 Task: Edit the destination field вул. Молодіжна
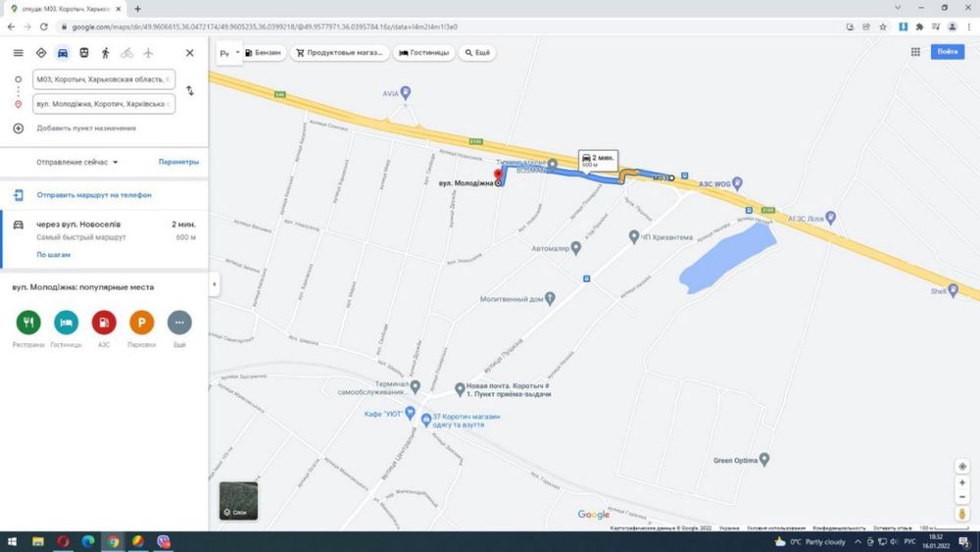[x=104, y=104]
